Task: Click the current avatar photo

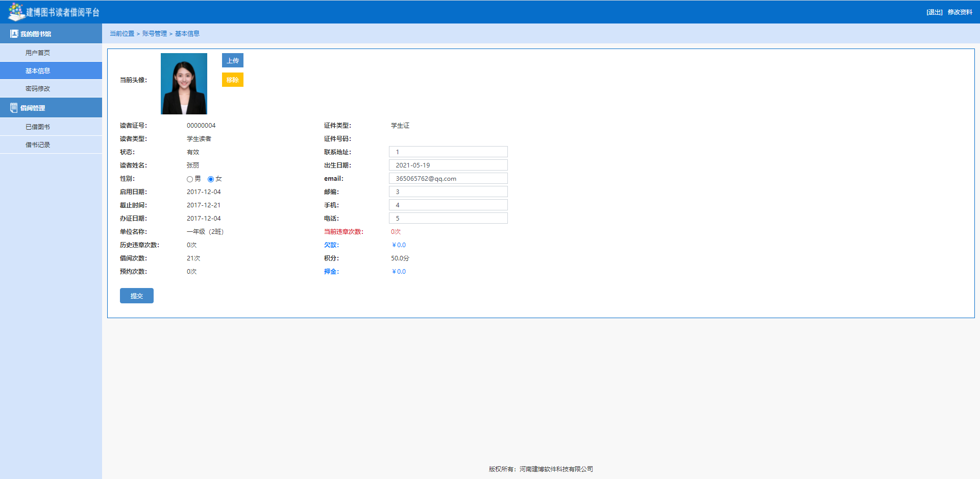Action: click(x=184, y=84)
